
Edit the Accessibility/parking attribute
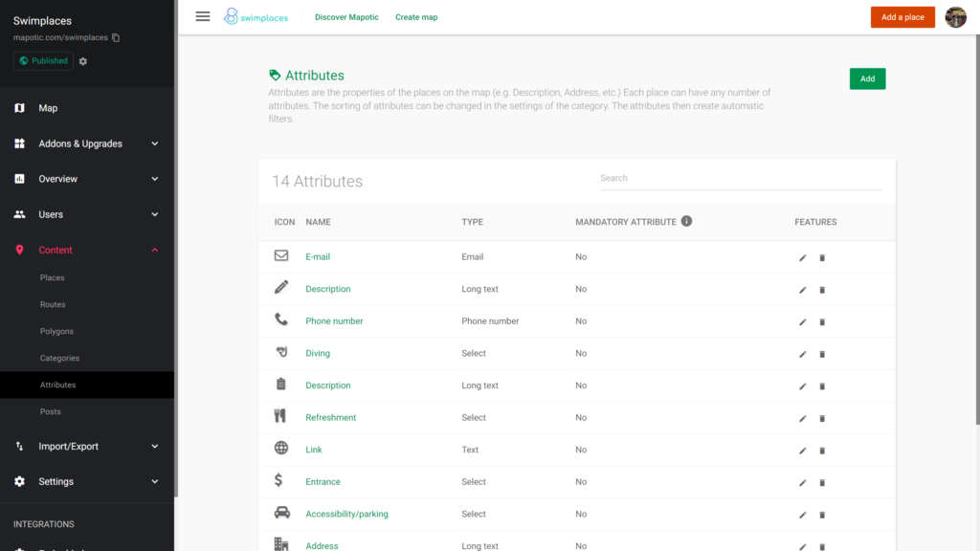pyautogui.click(x=803, y=515)
